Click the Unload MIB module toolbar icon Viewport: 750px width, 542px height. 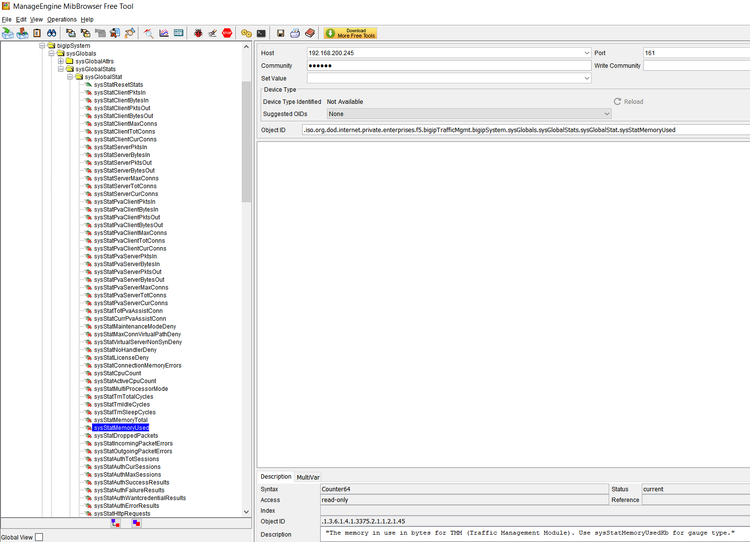(x=22, y=33)
